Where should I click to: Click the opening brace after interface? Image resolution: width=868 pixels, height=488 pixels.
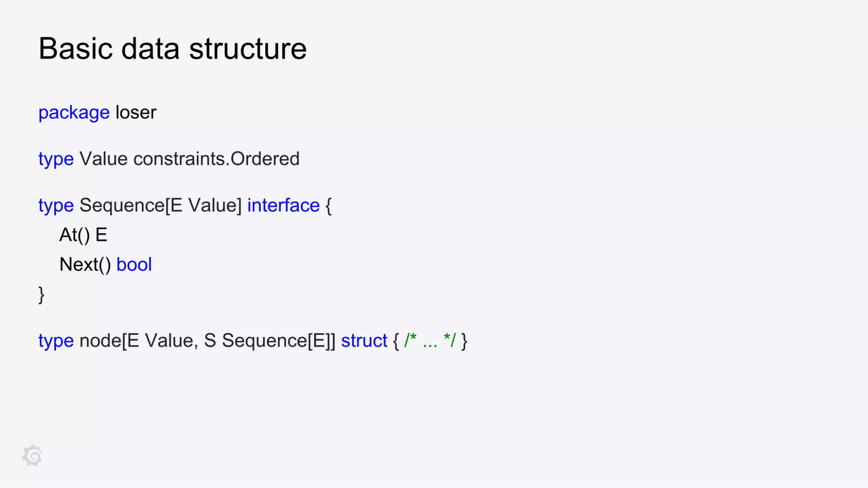tap(329, 206)
